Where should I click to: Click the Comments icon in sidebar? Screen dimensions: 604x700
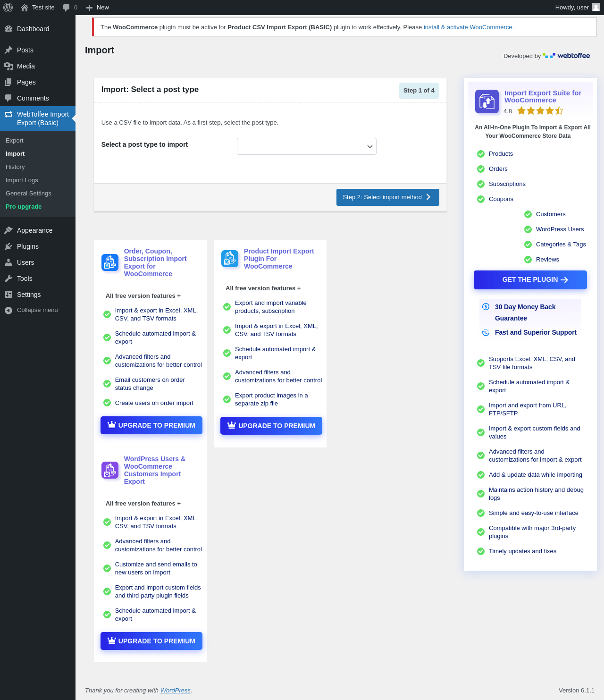tap(8, 98)
